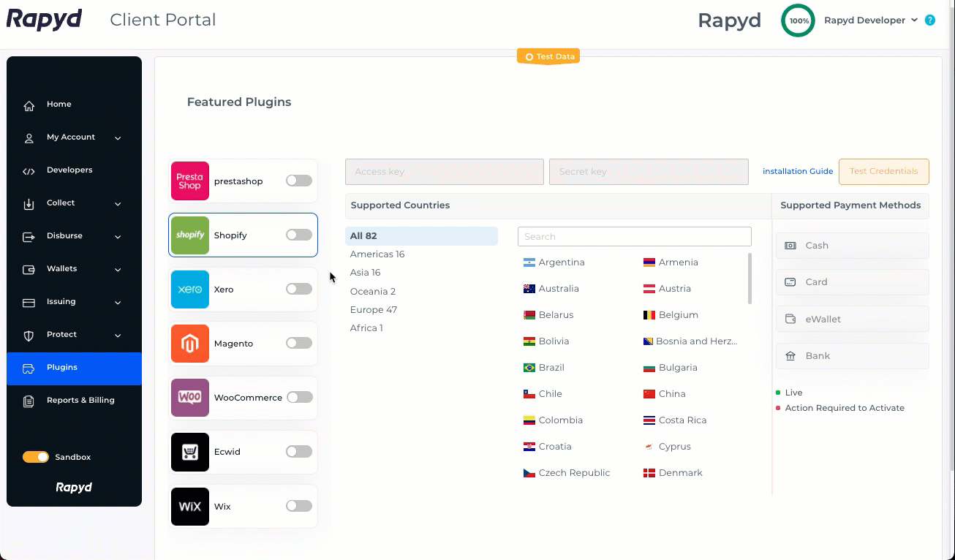This screenshot has height=560, width=955.
Task: Click the Rapyd logo at top left
Action: tap(45, 19)
